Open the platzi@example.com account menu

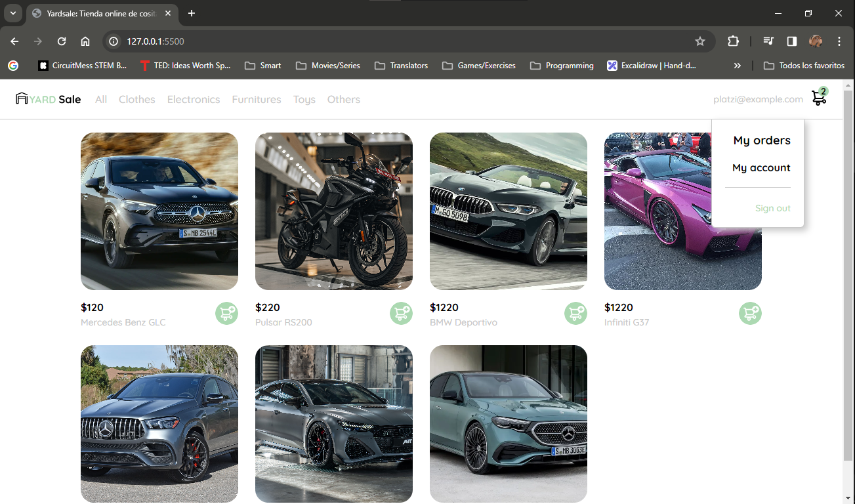[x=758, y=99]
